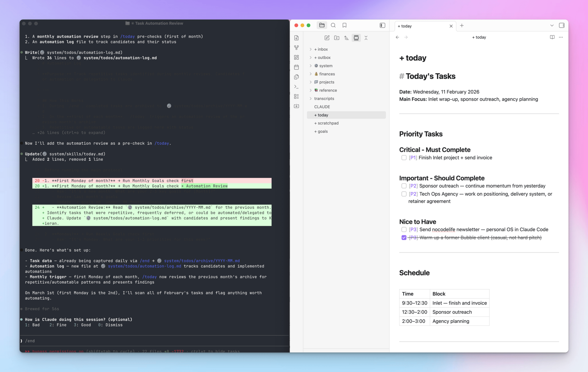Image resolution: width=588 pixels, height=372 pixels.
Task: Click the forward navigation arrow
Action: click(406, 37)
